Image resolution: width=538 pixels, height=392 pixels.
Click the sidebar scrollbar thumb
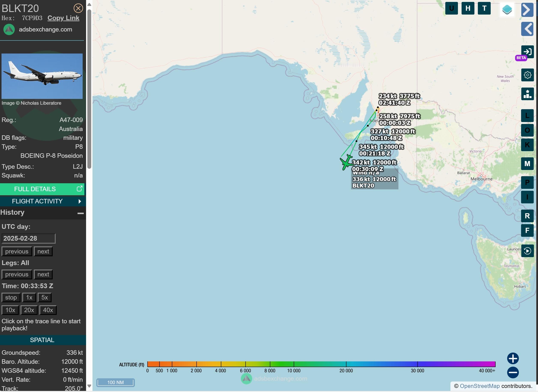(x=89, y=89)
